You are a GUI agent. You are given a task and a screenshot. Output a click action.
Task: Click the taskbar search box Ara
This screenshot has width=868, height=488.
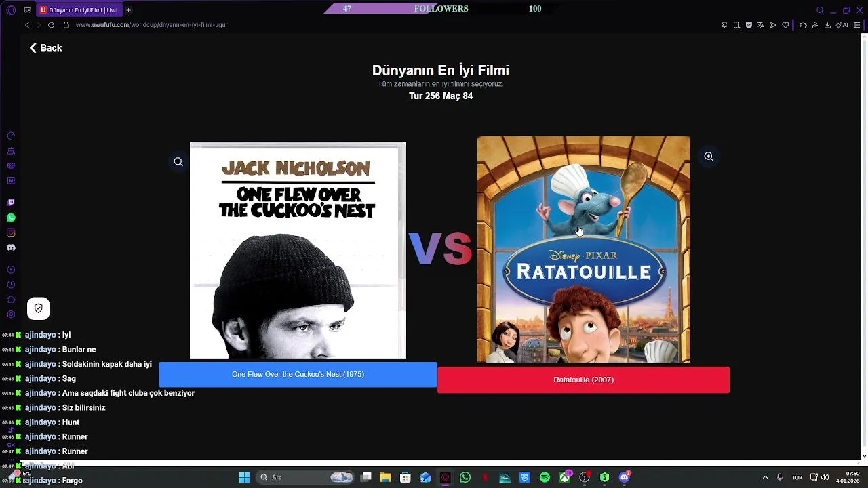305,477
